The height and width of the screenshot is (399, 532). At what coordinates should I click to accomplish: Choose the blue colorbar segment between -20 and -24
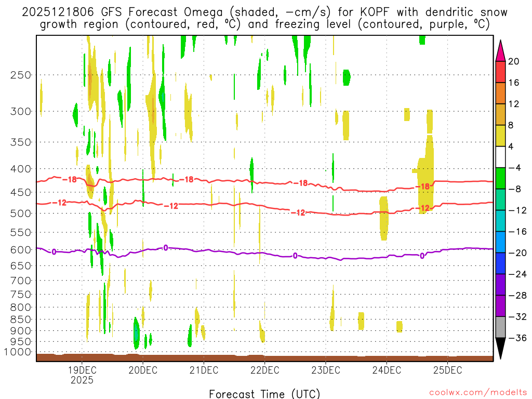click(x=501, y=263)
